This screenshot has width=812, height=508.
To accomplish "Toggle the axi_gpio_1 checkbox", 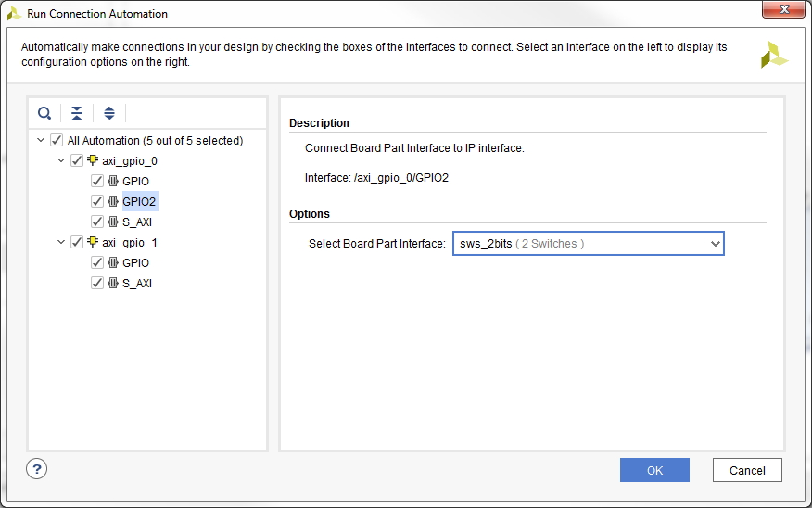I will (77, 242).
